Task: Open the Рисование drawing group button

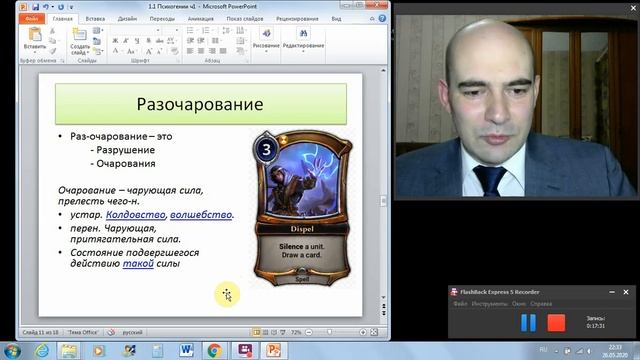Action: point(266,40)
